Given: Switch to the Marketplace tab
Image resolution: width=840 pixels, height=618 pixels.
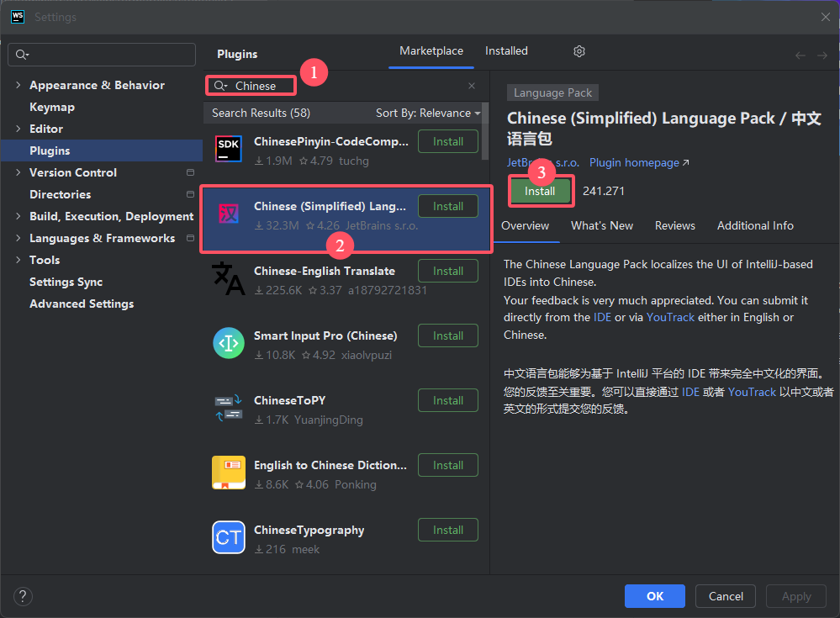Looking at the screenshot, I should [431, 51].
